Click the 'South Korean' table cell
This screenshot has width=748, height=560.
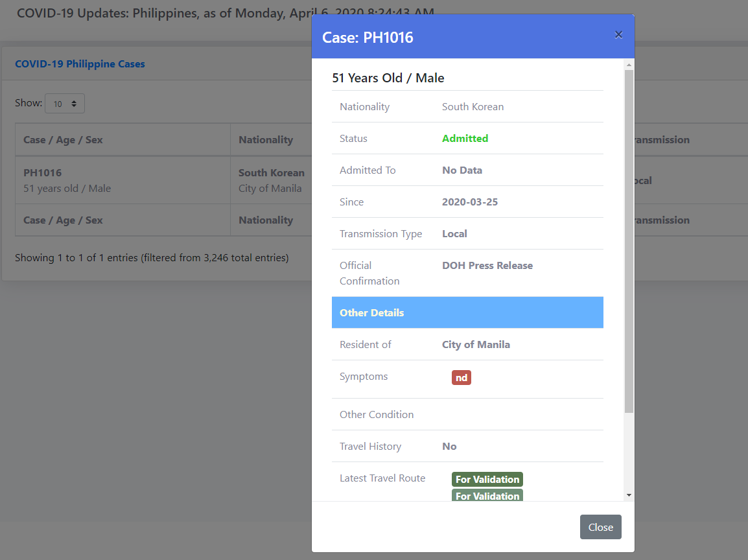point(271,180)
